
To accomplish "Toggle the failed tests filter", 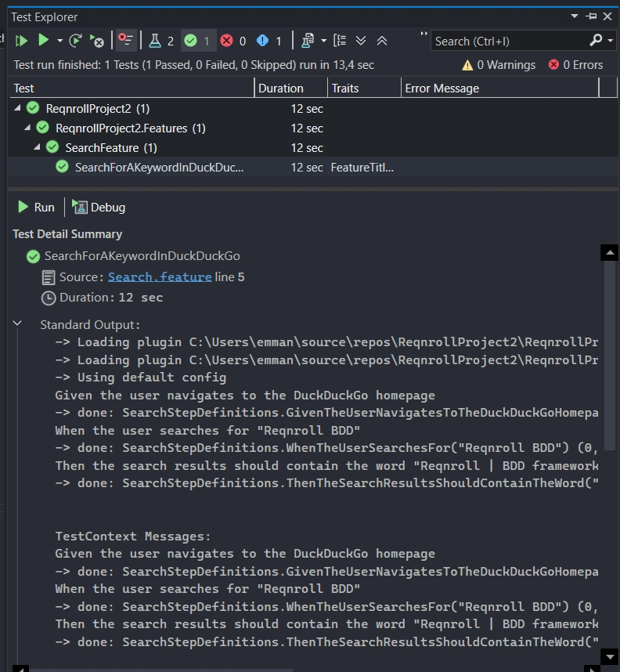I will point(233,41).
